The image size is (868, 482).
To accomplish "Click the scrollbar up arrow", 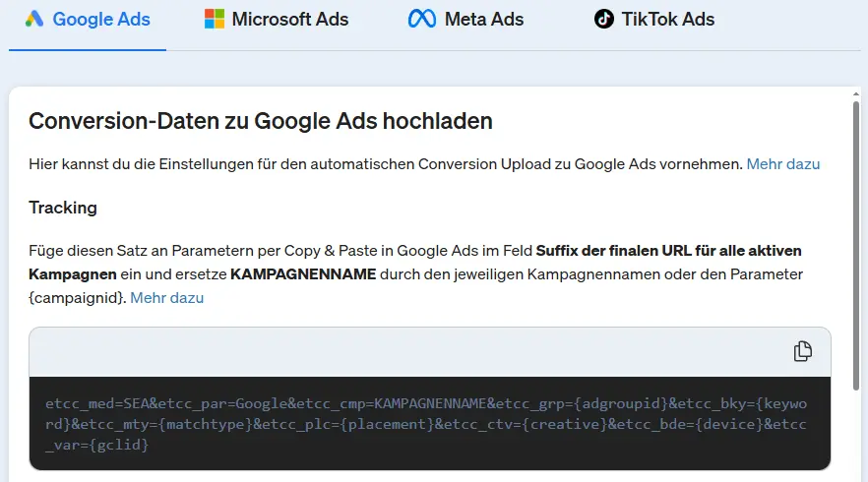I will tap(856, 94).
